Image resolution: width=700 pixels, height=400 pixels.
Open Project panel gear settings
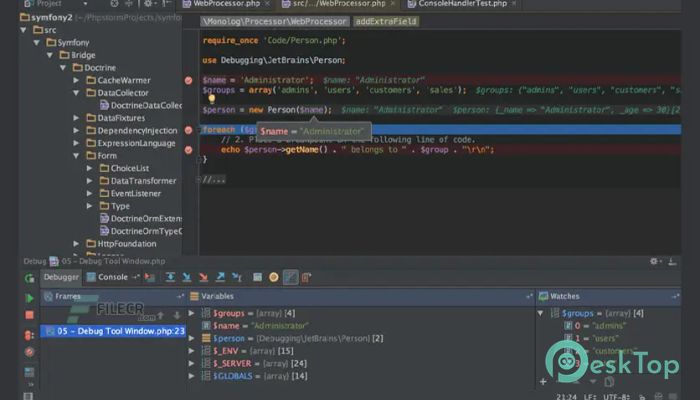pos(148,4)
